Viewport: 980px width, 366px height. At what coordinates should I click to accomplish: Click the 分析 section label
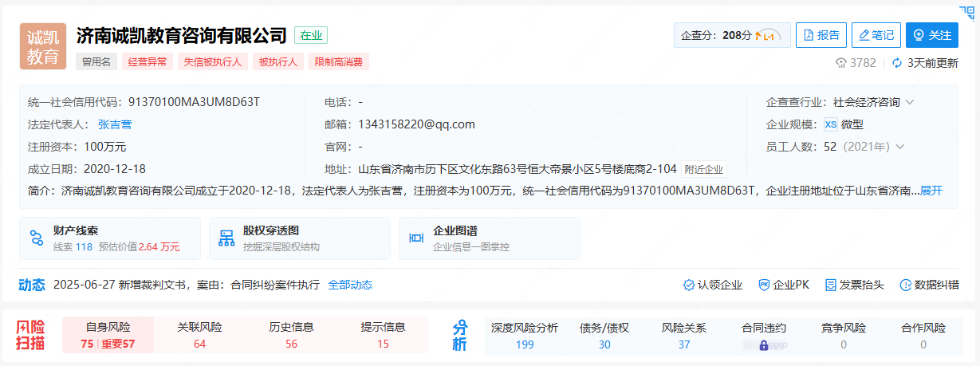coord(461,336)
